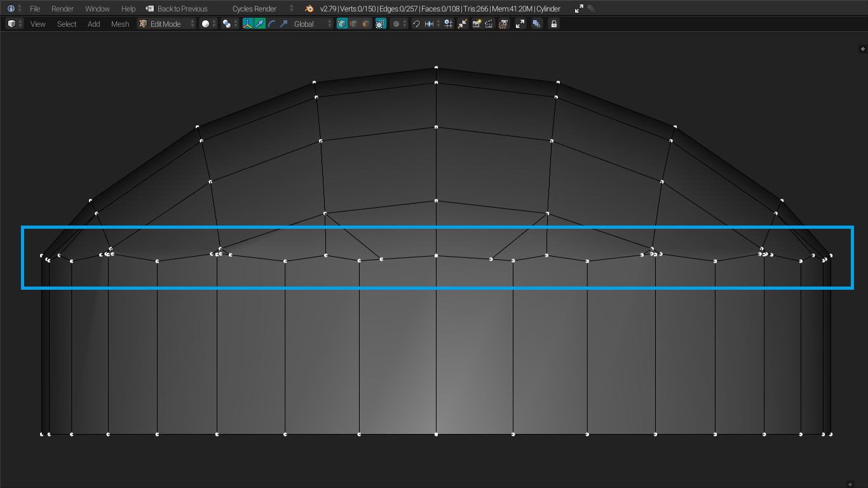Screen dimensions: 868x488
Task: Click the Verts:0/150 statistic
Action: 357,9
